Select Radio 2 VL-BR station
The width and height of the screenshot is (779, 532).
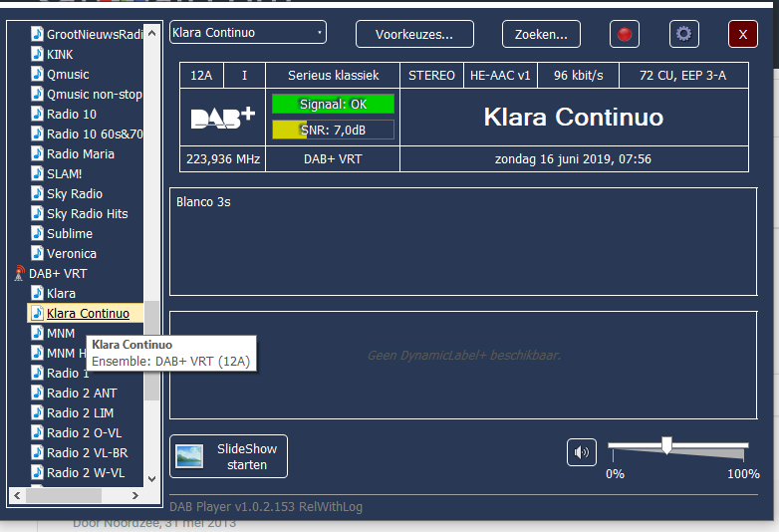click(87, 452)
